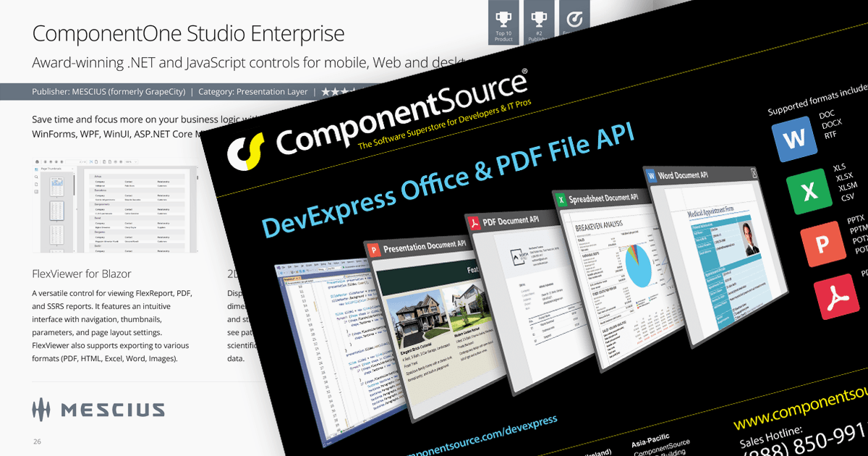Click the ComponentOne Studio Enterprise title
Screen dimensions: 868x456
pyautogui.click(x=188, y=33)
